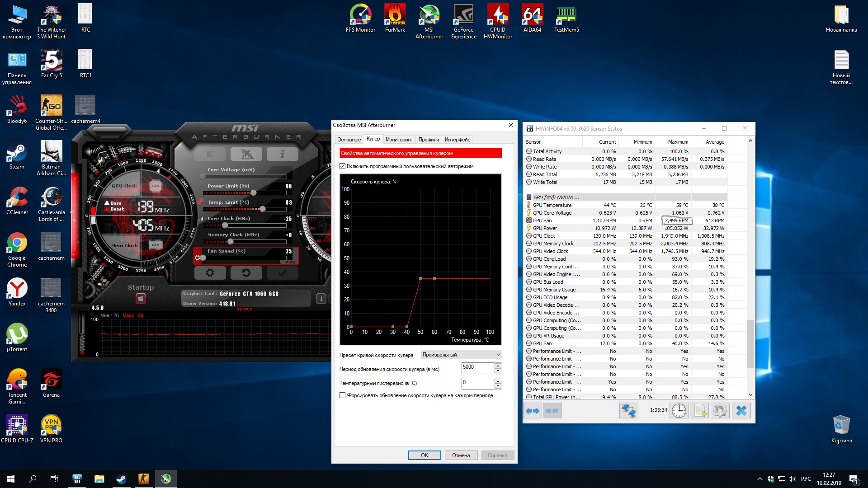Toggle software user-defined auto fan control checkbox

(343, 166)
